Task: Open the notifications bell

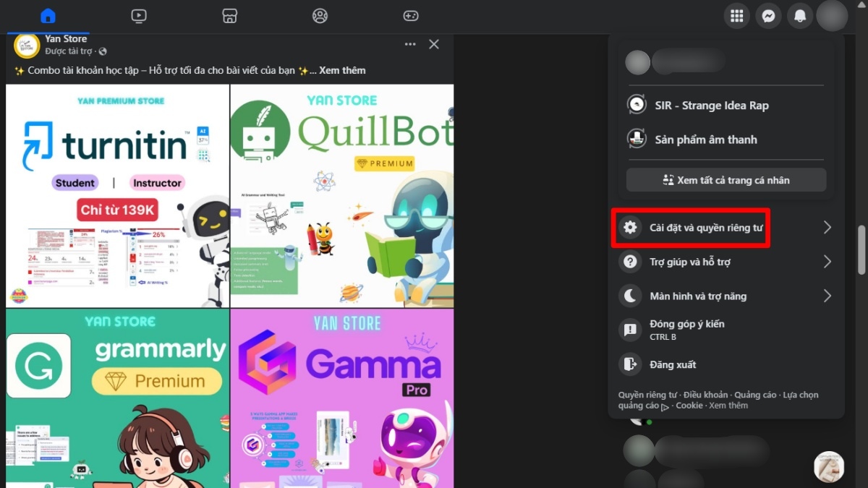Action: [800, 16]
